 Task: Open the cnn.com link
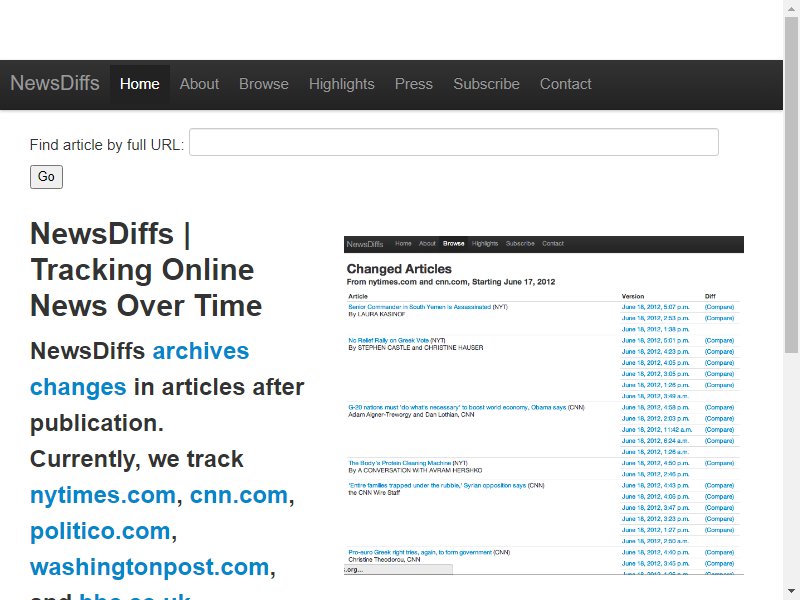pyautogui.click(x=239, y=495)
